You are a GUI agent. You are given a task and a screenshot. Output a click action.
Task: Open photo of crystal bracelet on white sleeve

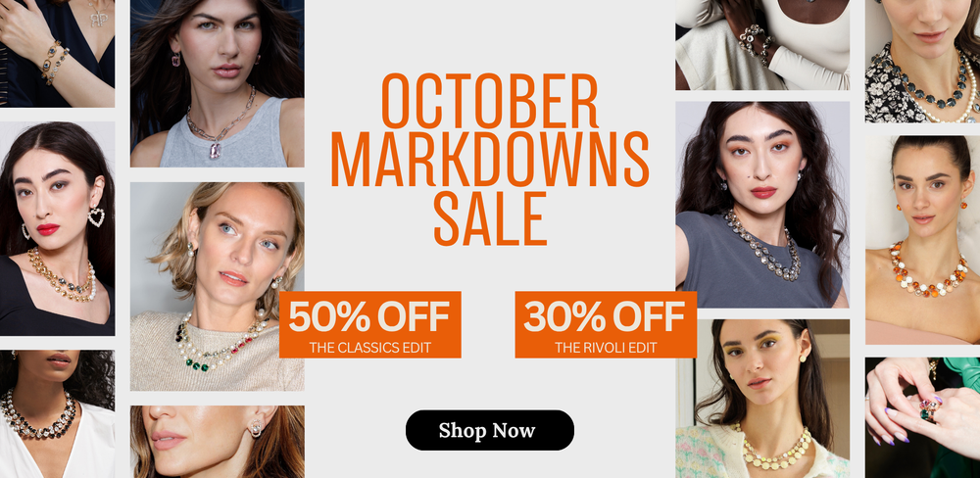point(761,45)
